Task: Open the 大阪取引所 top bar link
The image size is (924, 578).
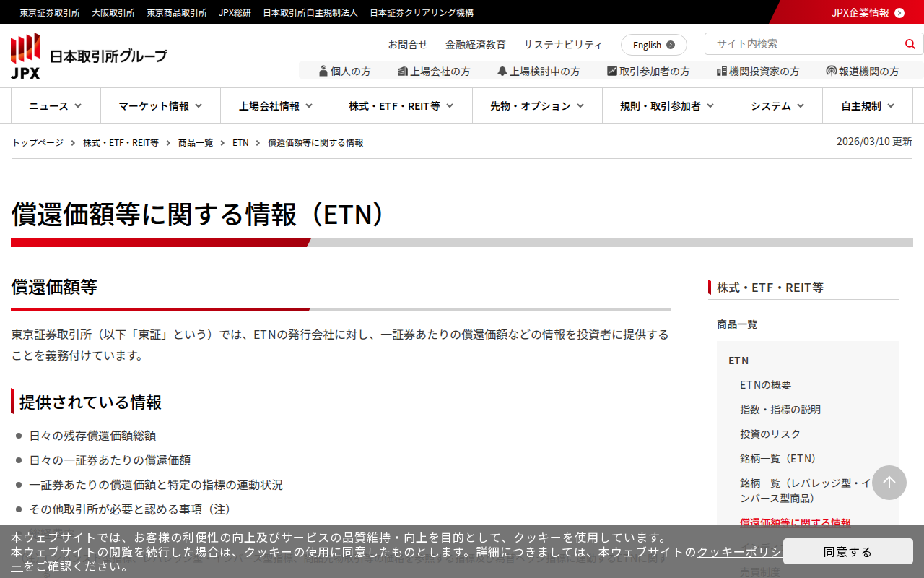Action: click(113, 12)
